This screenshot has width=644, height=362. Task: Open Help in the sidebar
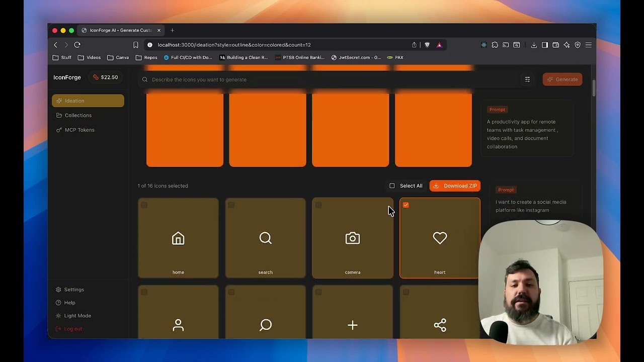tap(65, 303)
